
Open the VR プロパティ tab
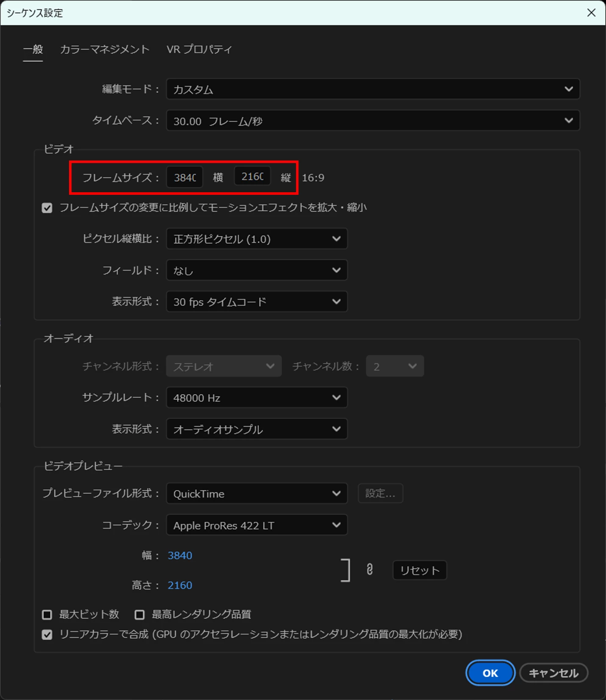coord(199,50)
